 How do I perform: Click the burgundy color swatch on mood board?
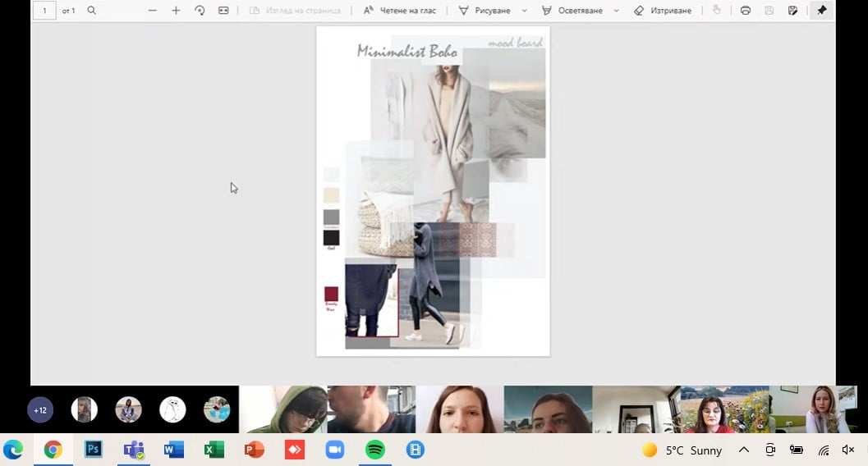pyautogui.click(x=331, y=294)
